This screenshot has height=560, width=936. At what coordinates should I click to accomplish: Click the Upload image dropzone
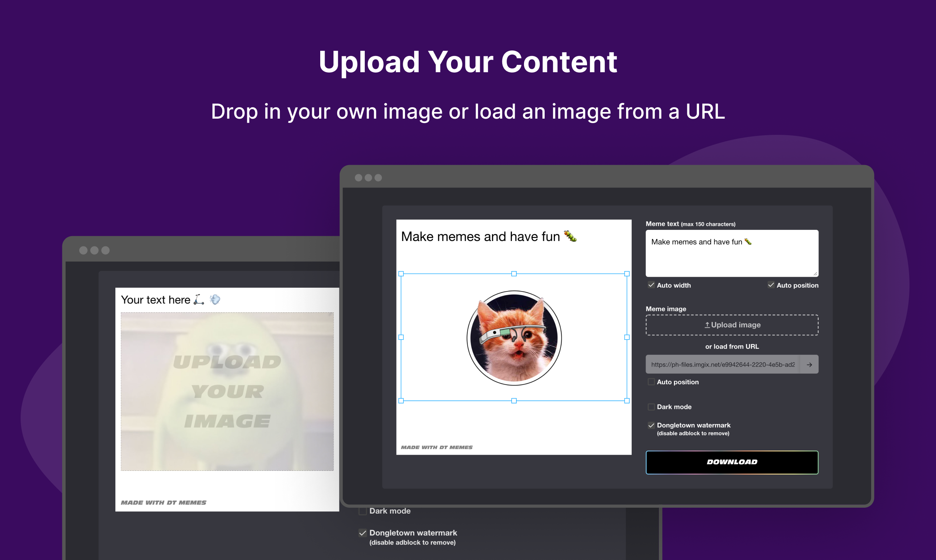(x=732, y=325)
